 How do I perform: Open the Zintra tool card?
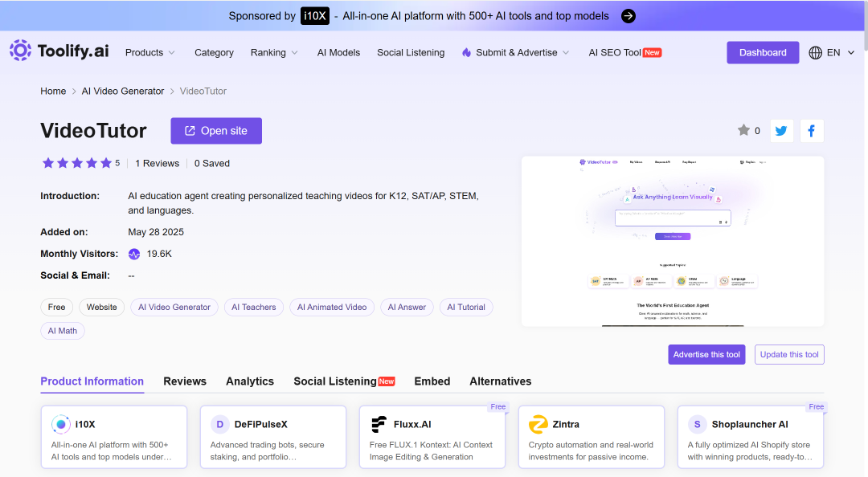[x=592, y=437]
